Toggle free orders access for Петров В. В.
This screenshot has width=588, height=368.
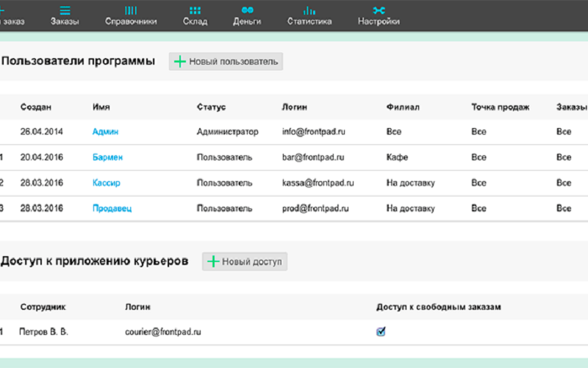click(x=381, y=332)
